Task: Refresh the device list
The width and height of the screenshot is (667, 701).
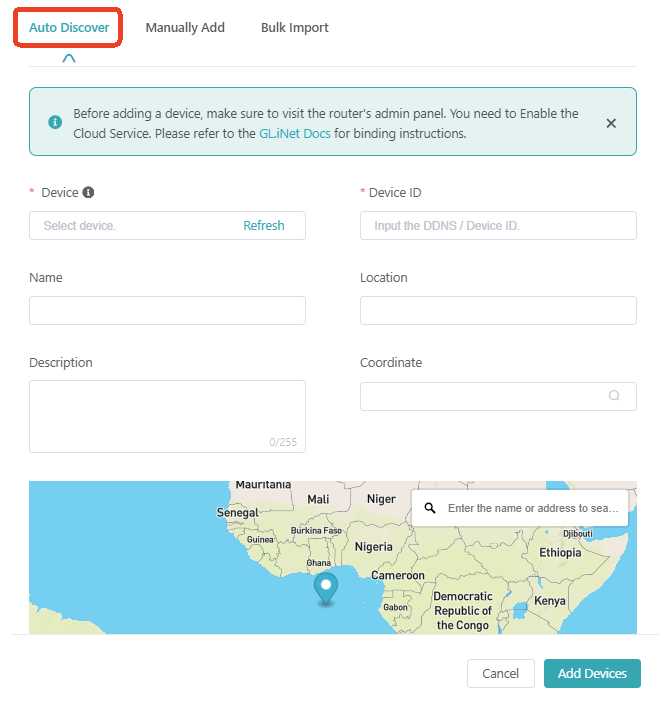Action: pos(264,226)
